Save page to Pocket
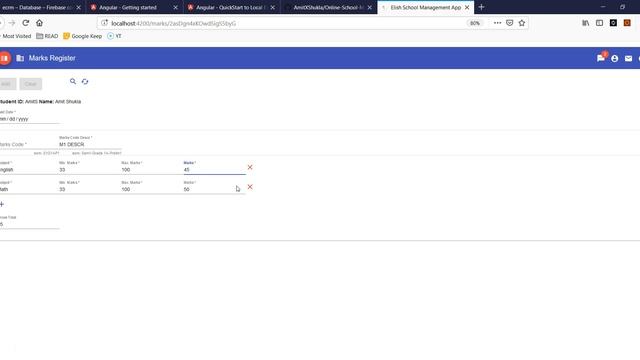 click(509, 23)
